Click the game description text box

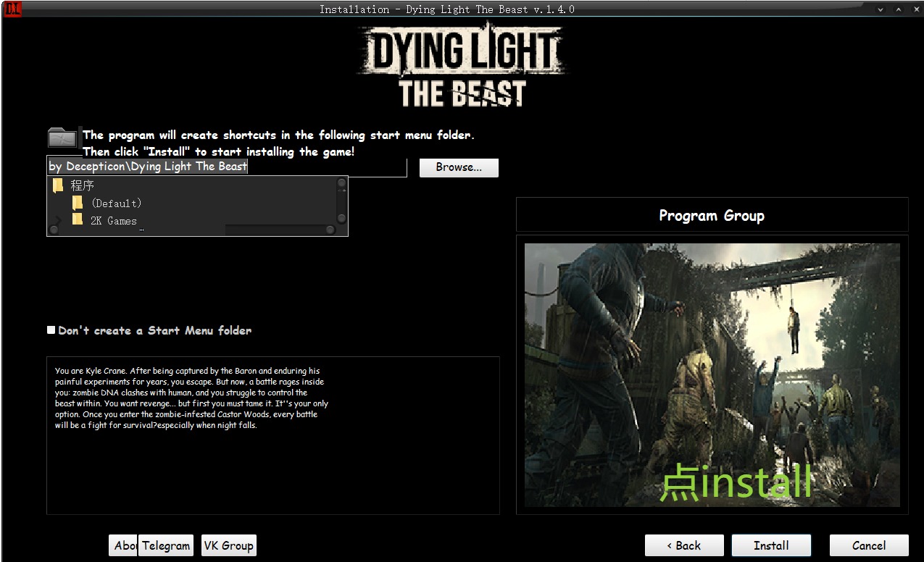273,435
